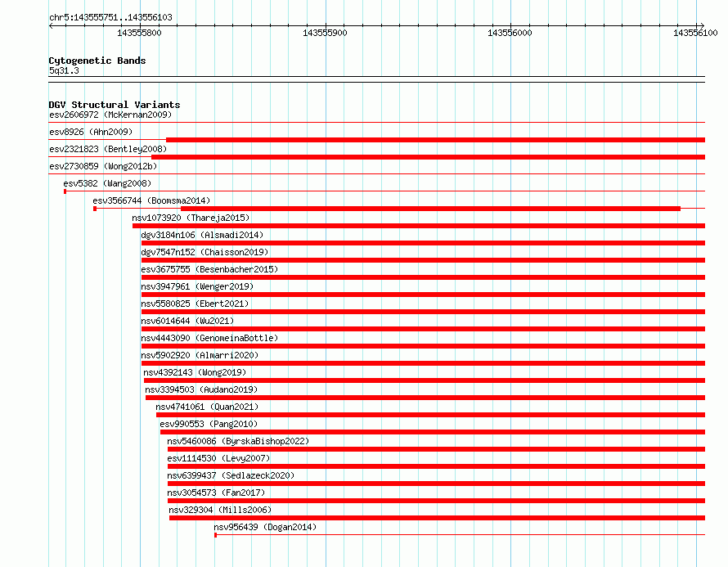The height and width of the screenshot is (567, 728).
Task: Click the small start marker of nsv956439
Action: 215,535
